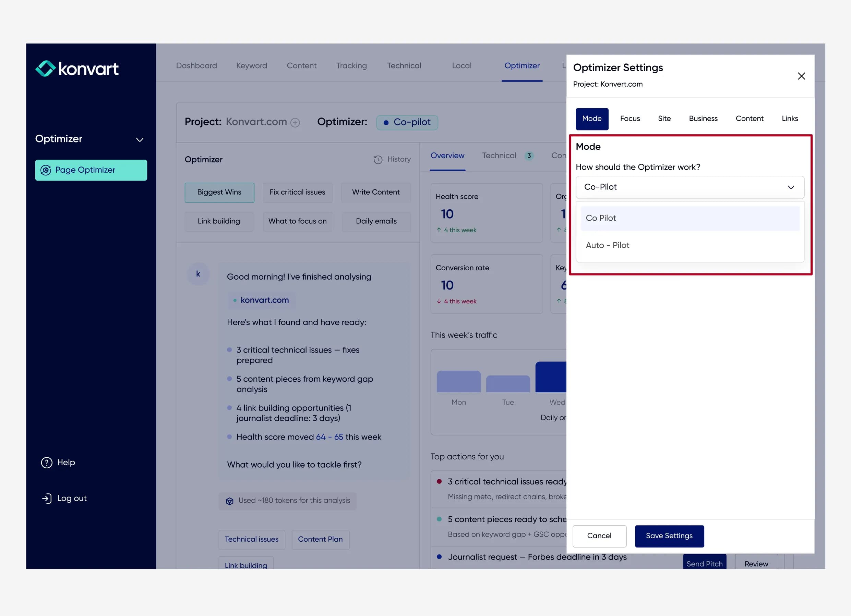Switch to the Links settings tab

point(790,119)
